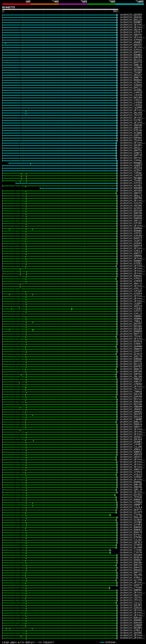Click entry UniRef100_C7A7V9
146x644 pixels.
(x=131, y=552)
